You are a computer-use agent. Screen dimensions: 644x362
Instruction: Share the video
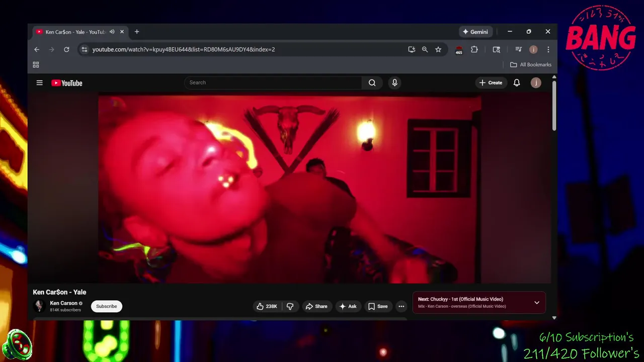click(316, 306)
